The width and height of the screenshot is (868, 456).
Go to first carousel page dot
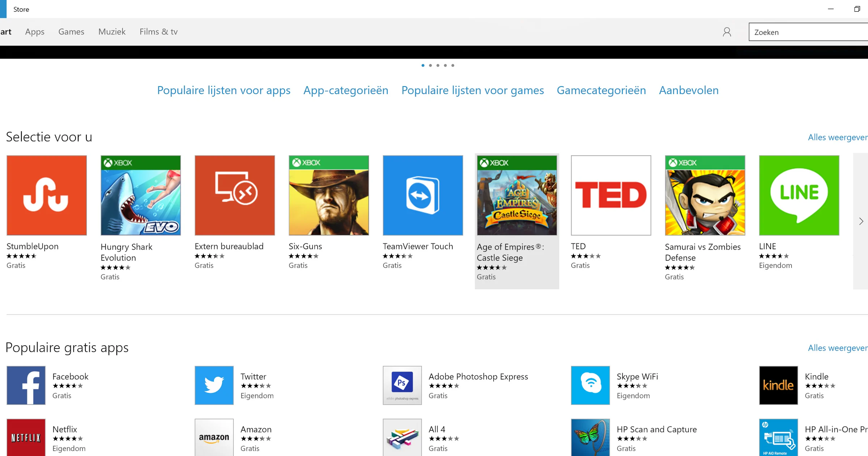423,66
